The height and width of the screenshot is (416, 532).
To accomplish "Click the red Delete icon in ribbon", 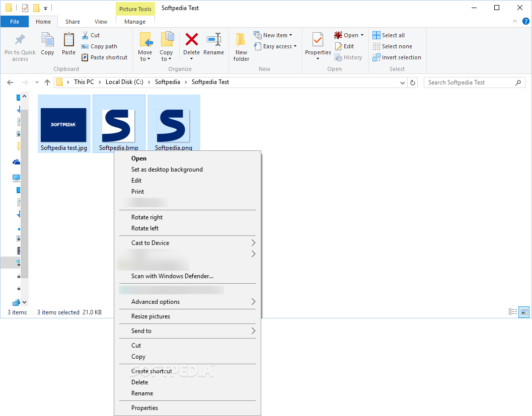I will click(191, 40).
